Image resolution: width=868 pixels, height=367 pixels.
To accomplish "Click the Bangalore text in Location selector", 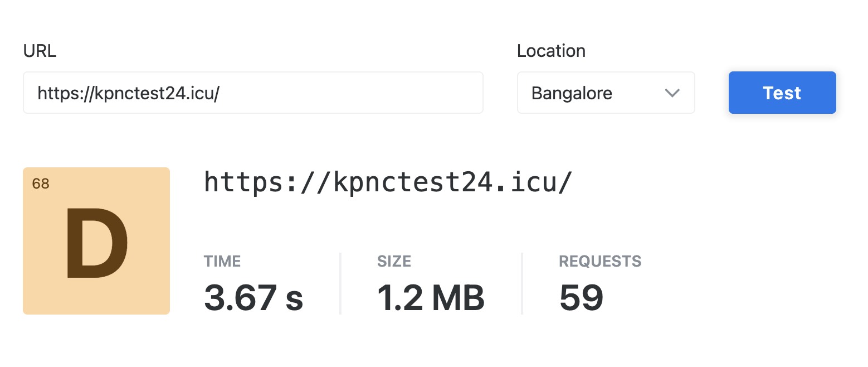I will 572,93.
